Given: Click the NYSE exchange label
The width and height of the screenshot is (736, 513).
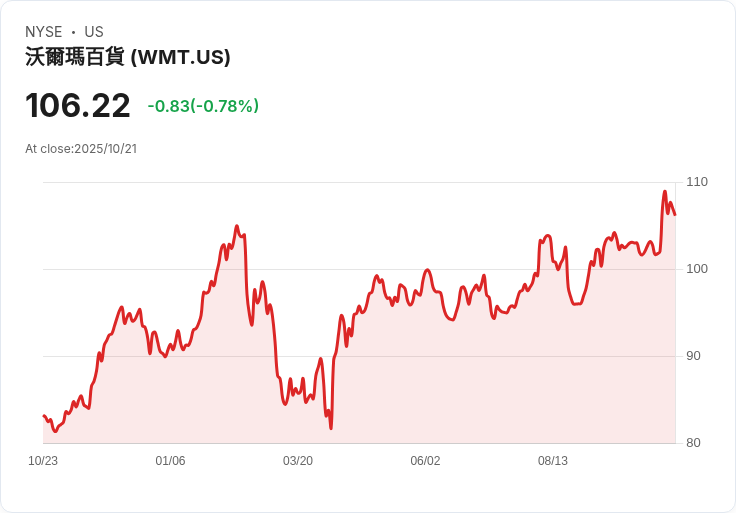Looking at the screenshot, I should (x=44, y=32).
